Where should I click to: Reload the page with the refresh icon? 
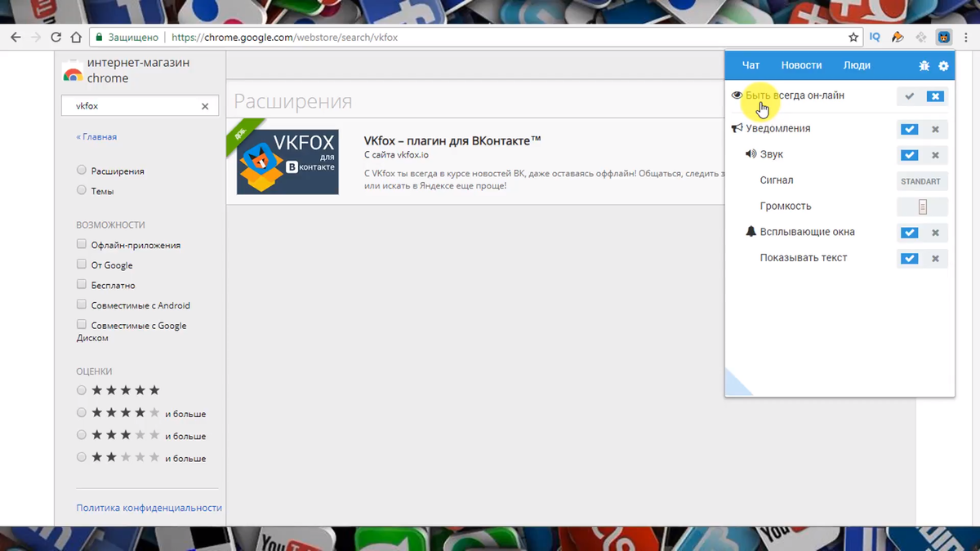click(x=56, y=37)
